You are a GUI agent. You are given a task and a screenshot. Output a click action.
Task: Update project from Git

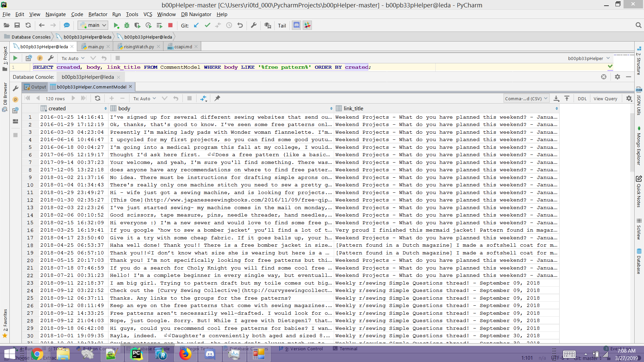(x=197, y=25)
